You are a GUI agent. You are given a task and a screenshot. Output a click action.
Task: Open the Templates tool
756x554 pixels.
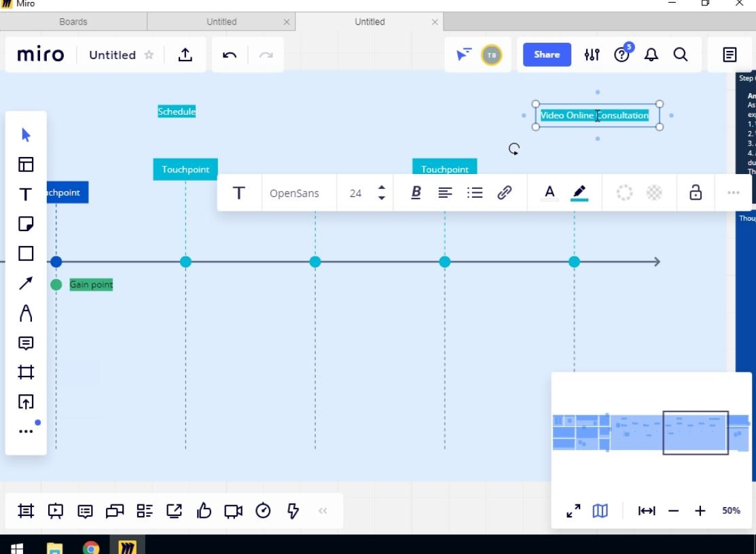tap(26, 165)
